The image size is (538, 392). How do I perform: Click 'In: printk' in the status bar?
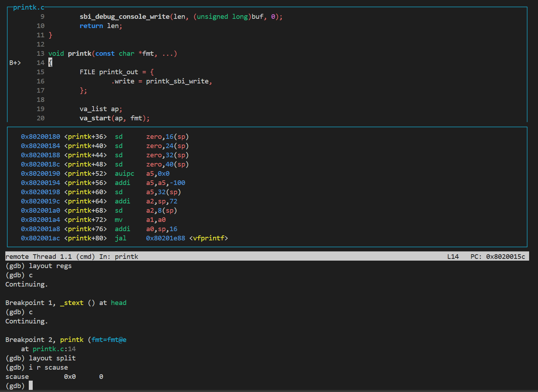[119, 256]
